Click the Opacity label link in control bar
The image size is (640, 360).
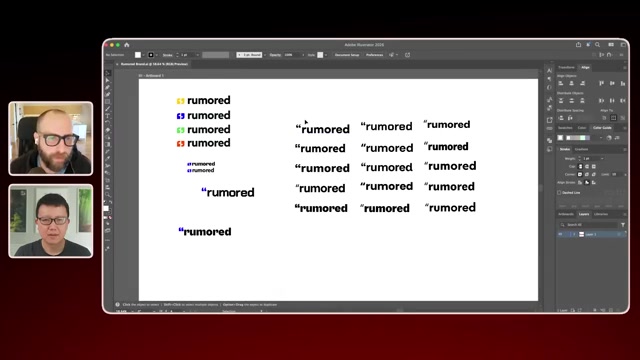275,55
